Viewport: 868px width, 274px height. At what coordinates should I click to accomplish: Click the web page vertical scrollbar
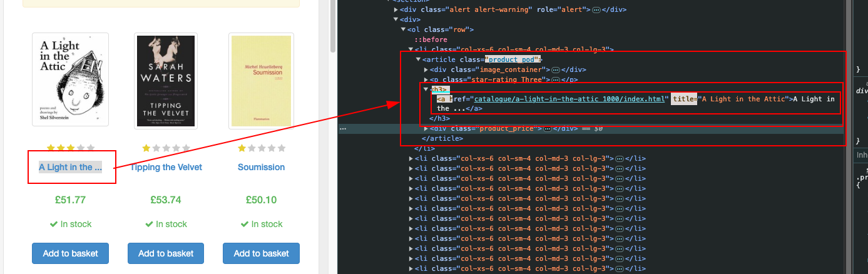click(333, 25)
